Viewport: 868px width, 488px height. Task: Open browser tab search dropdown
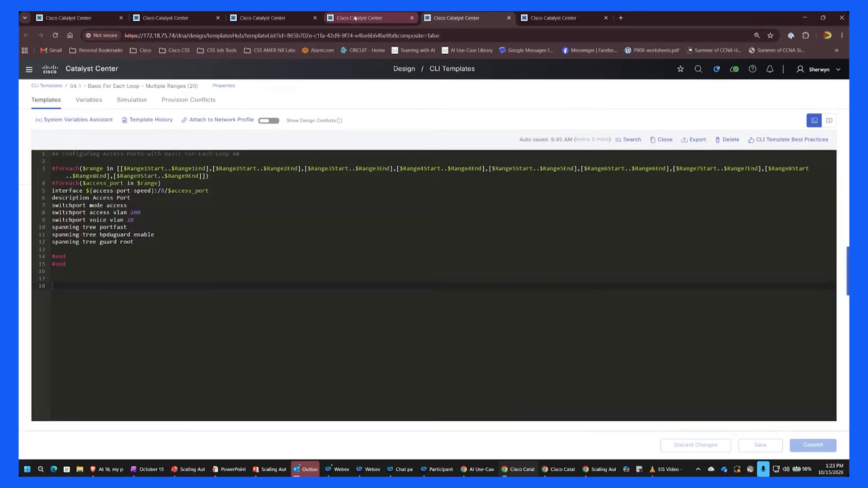pyautogui.click(x=25, y=18)
